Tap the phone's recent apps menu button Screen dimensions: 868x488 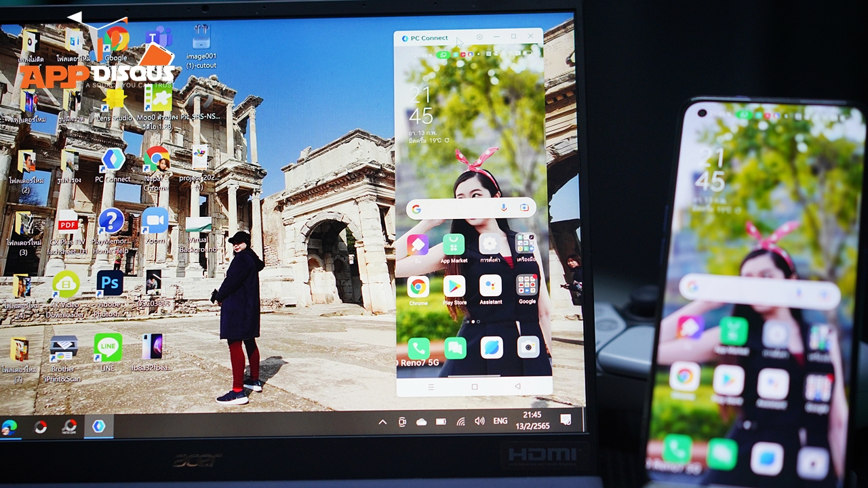(431, 386)
